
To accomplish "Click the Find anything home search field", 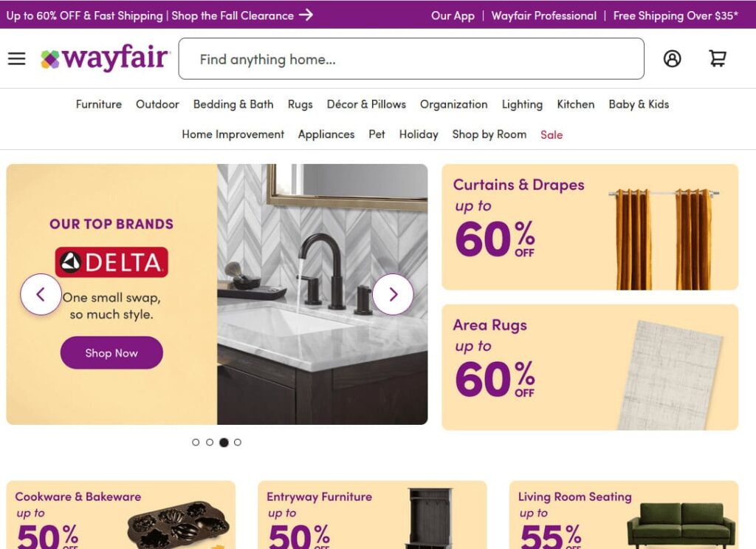I will pyautogui.click(x=411, y=59).
